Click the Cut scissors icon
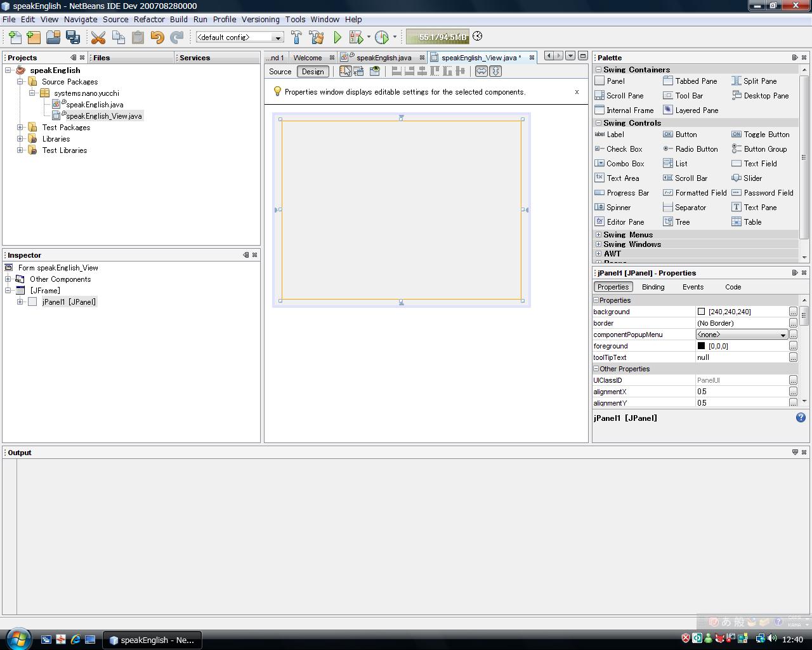The image size is (812, 650). 98,37
